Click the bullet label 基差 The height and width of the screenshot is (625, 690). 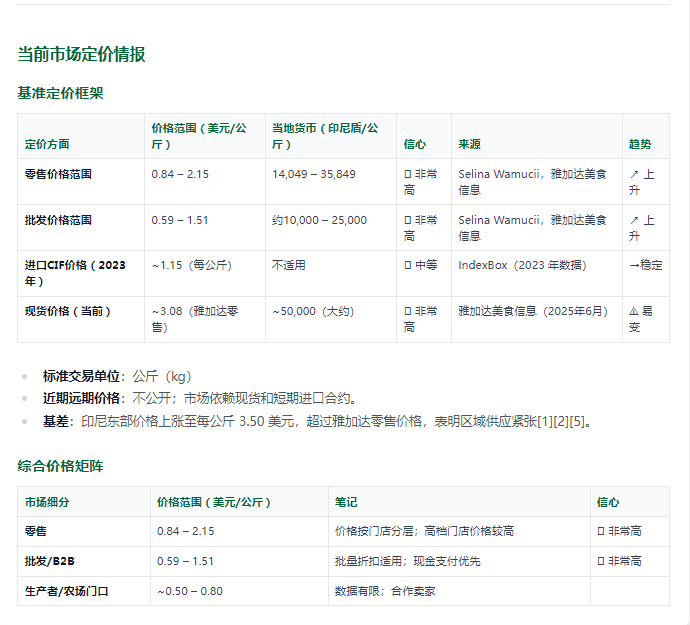click(55, 421)
